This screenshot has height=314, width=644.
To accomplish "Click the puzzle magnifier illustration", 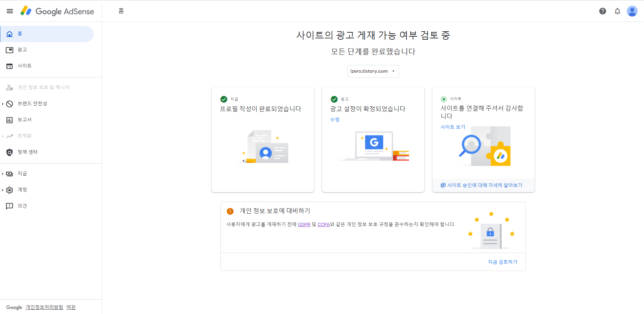I will (x=485, y=146).
